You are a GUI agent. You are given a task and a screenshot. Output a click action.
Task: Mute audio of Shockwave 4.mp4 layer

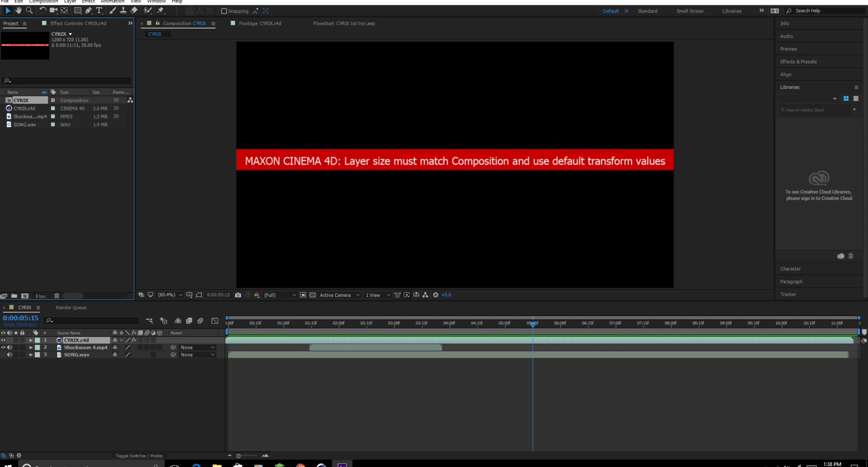coord(9,348)
